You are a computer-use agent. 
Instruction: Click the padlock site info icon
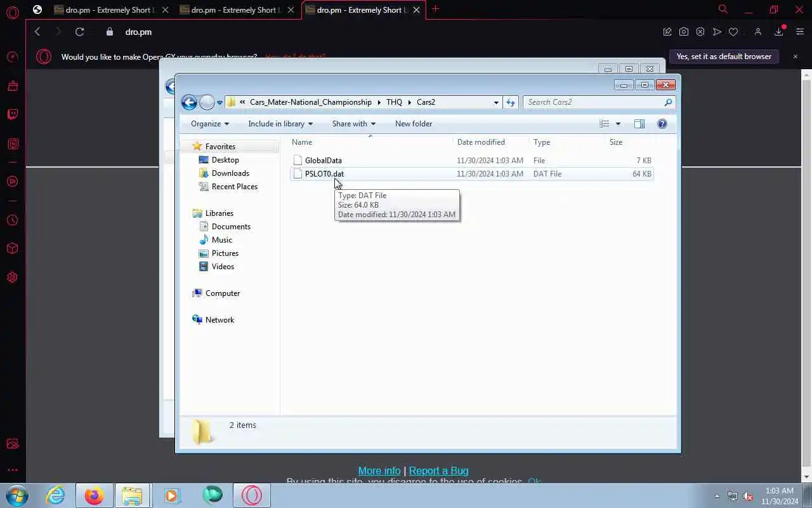[109, 32]
